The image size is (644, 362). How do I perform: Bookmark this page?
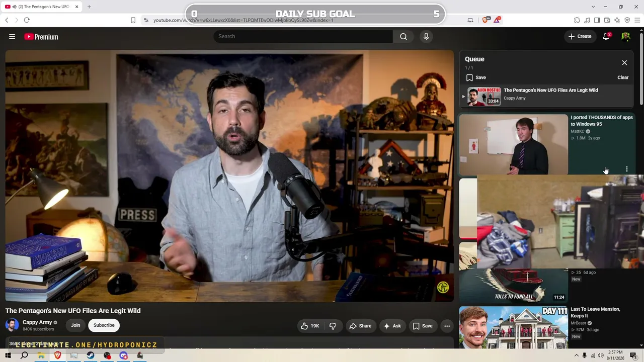pos(133,20)
